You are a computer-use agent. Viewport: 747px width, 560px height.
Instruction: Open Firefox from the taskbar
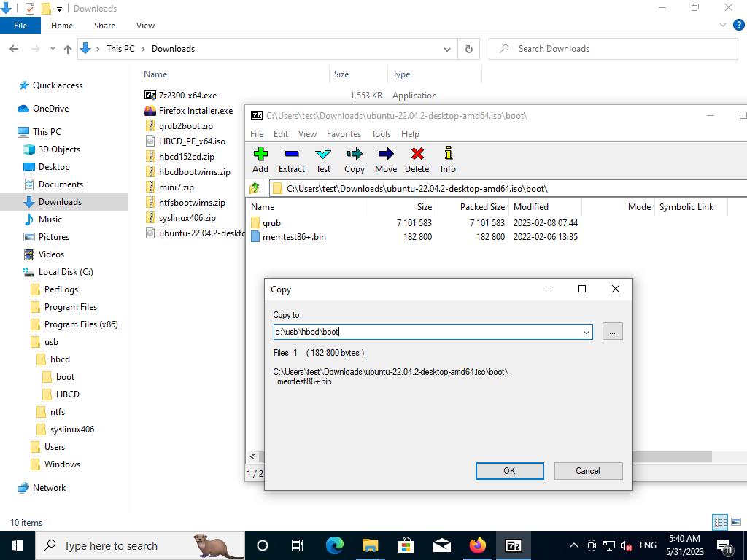pyautogui.click(x=478, y=545)
